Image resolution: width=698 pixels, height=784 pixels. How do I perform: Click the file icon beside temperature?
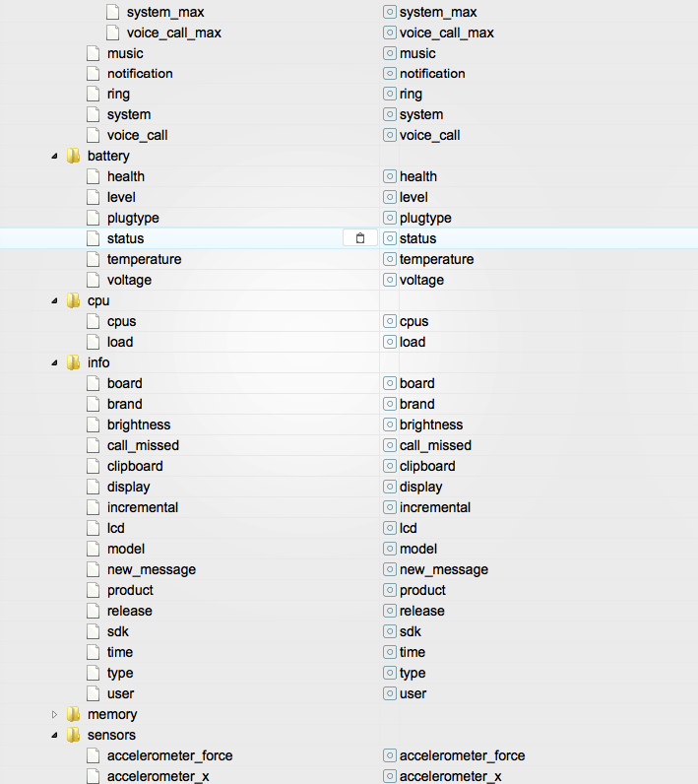93,259
